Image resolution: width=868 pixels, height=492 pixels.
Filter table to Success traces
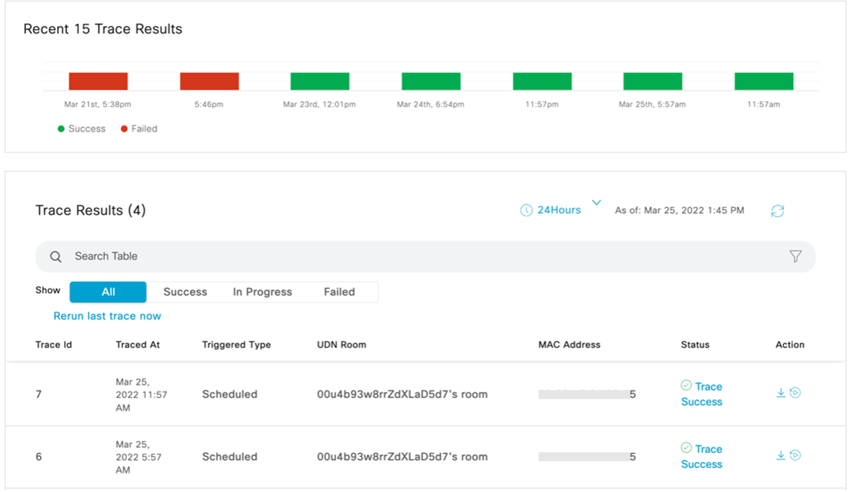(x=185, y=292)
